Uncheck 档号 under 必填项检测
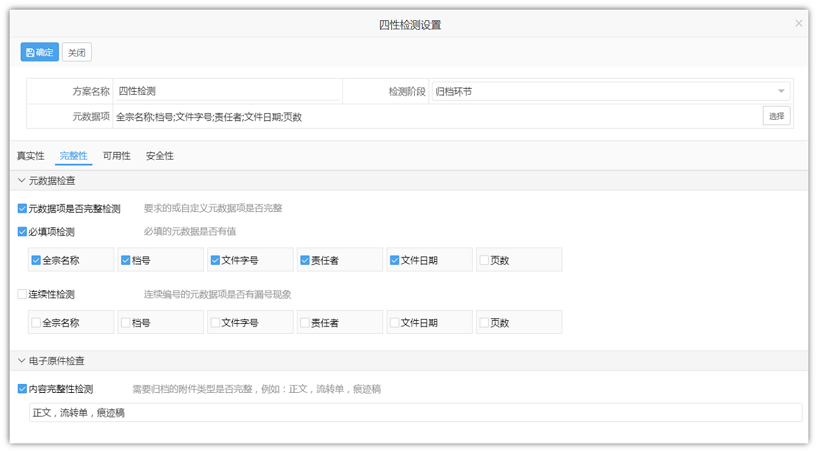818x453 pixels. [x=125, y=260]
